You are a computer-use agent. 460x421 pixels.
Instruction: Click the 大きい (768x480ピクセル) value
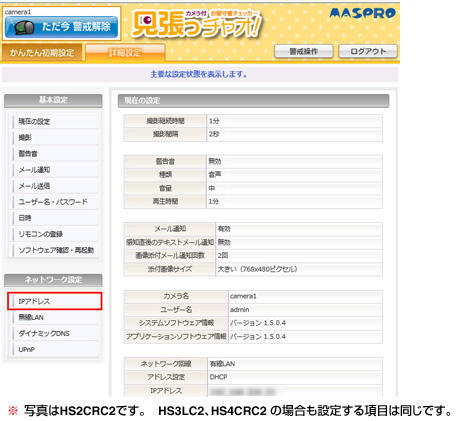coord(257,269)
